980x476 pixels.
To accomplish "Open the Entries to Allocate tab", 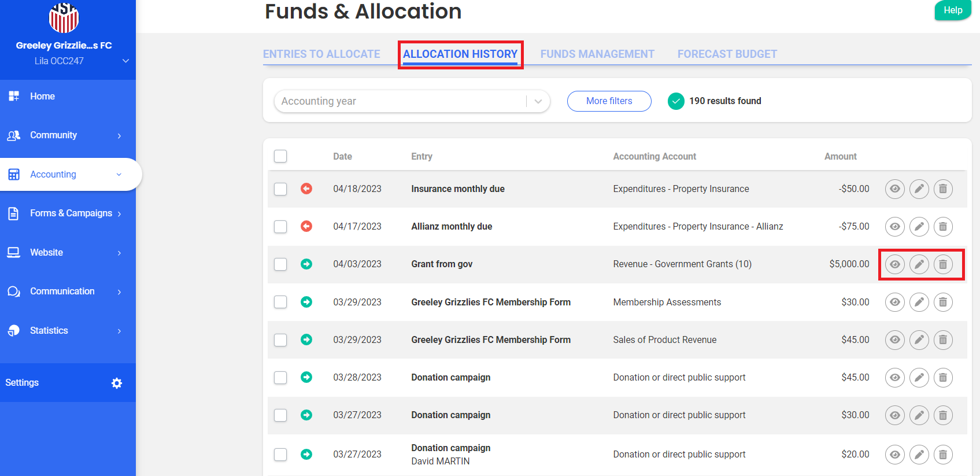I will [321, 54].
